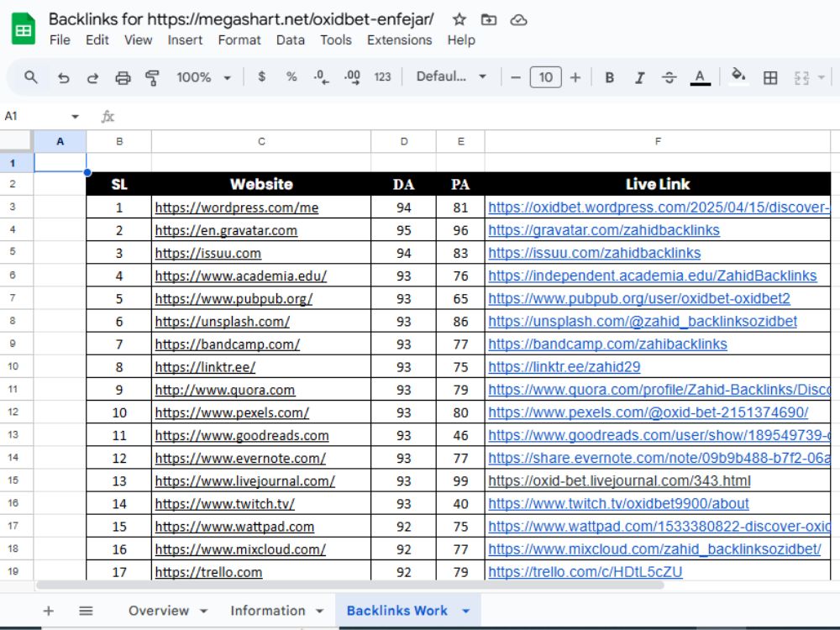Star this spreadsheet document
Screen dimensions: 840x630
[x=459, y=20]
